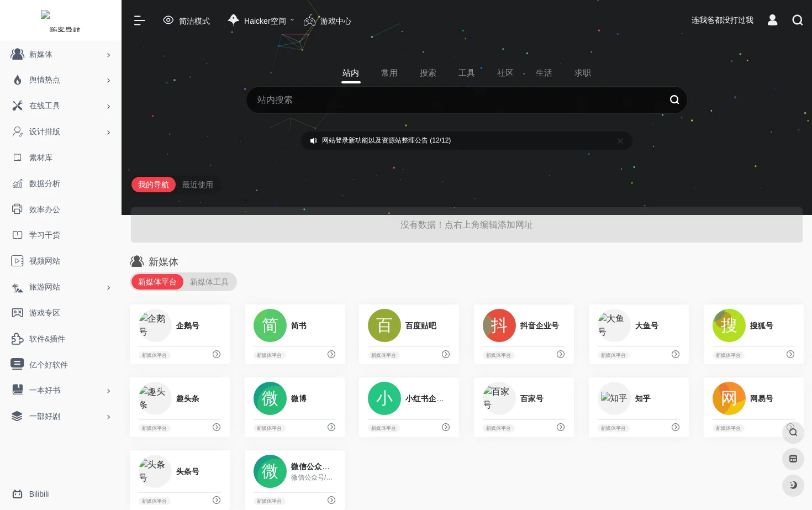Viewport: 812px width, 510px height.
Task: Close the announcement bar
Action: [x=620, y=141]
